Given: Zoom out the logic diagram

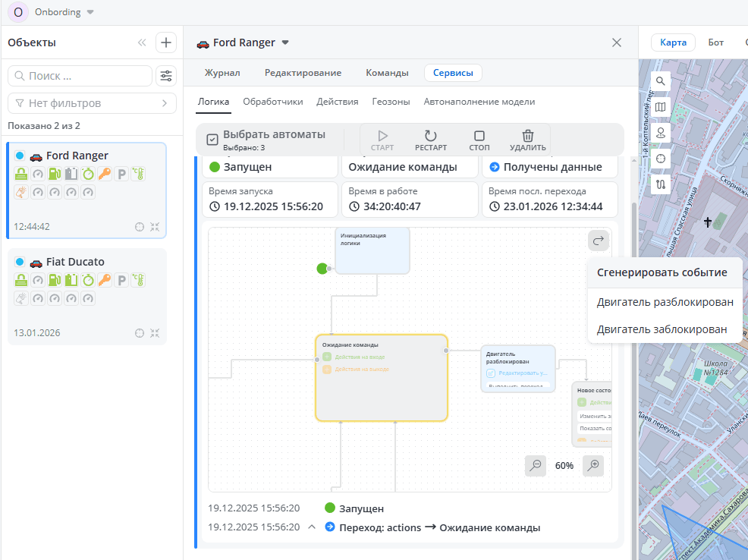Looking at the screenshot, I should coord(536,465).
